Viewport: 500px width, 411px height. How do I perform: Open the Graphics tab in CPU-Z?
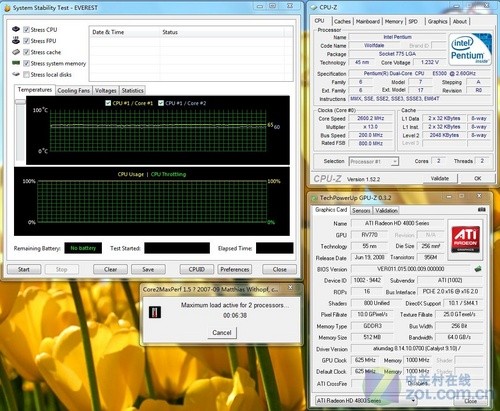[437, 21]
